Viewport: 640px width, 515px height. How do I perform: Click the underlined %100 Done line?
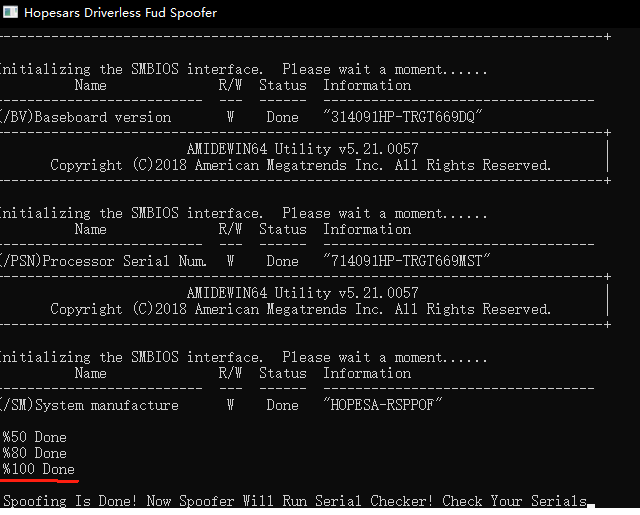coord(39,469)
